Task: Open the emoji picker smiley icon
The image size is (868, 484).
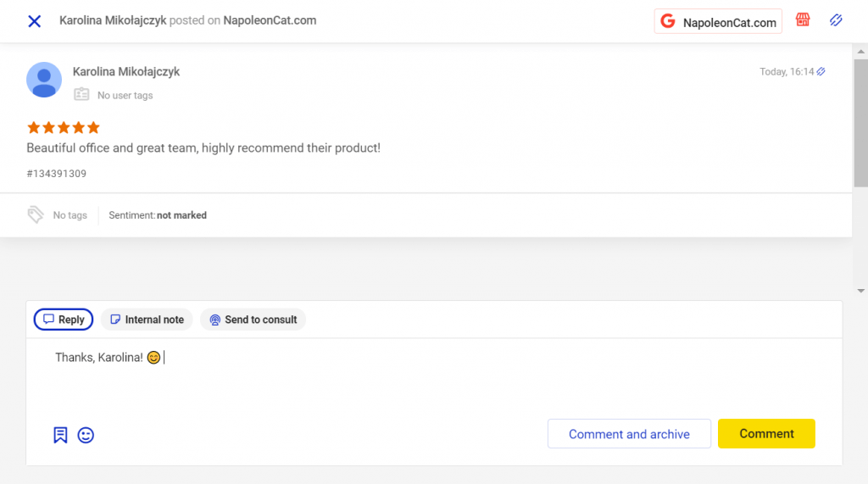Action: tap(86, 435)
